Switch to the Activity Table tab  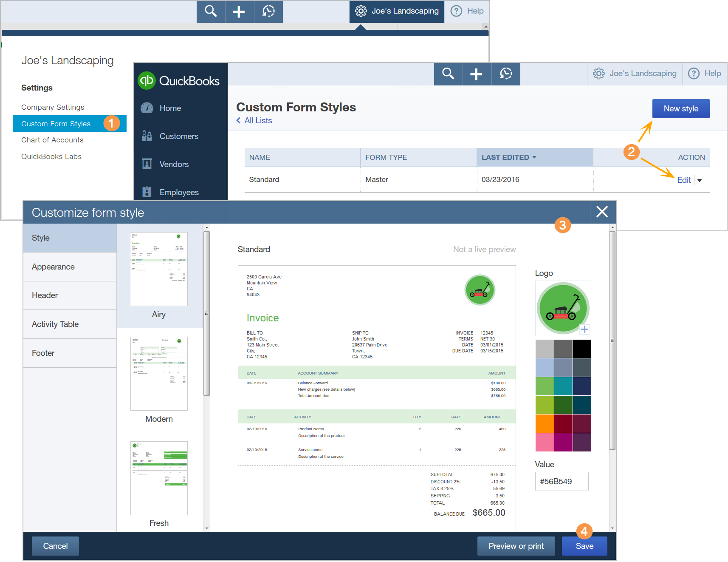[70, 324]
